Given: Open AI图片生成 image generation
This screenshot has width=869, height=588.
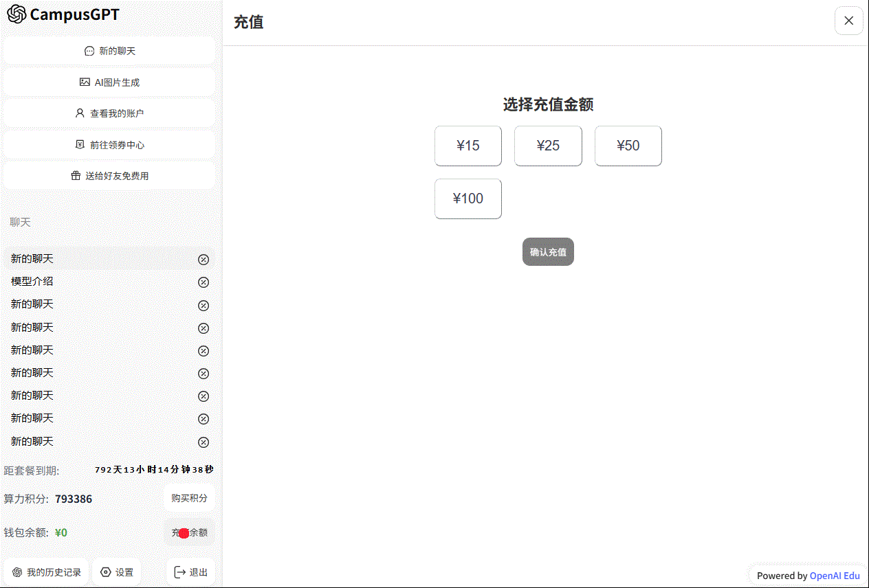Looking at the screenshot, I should [x=109, y=82].
